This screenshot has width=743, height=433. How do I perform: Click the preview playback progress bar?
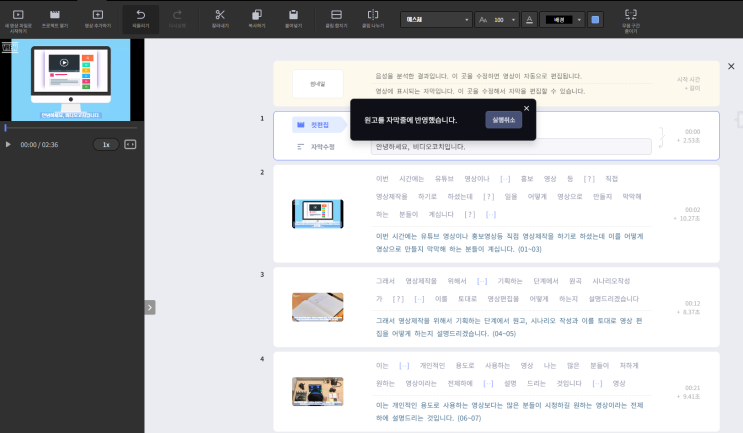click(71, 128)
